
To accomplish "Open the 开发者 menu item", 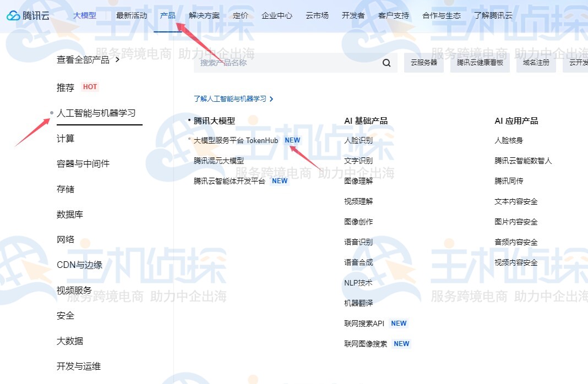I will 352,15.
